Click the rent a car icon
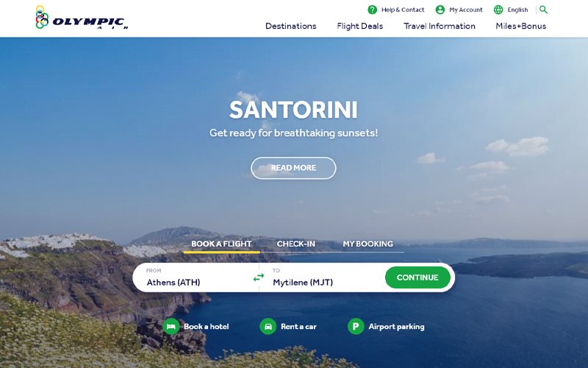 pos(268,326)
